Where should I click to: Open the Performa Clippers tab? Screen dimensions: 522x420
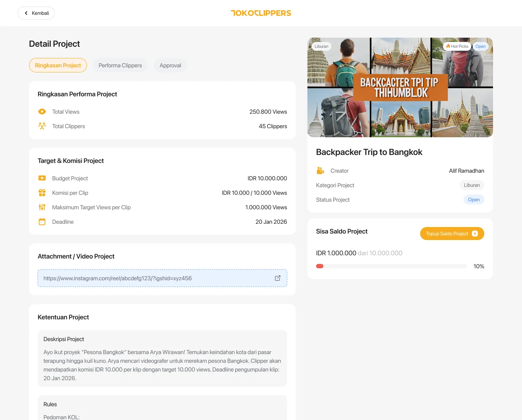120,65
